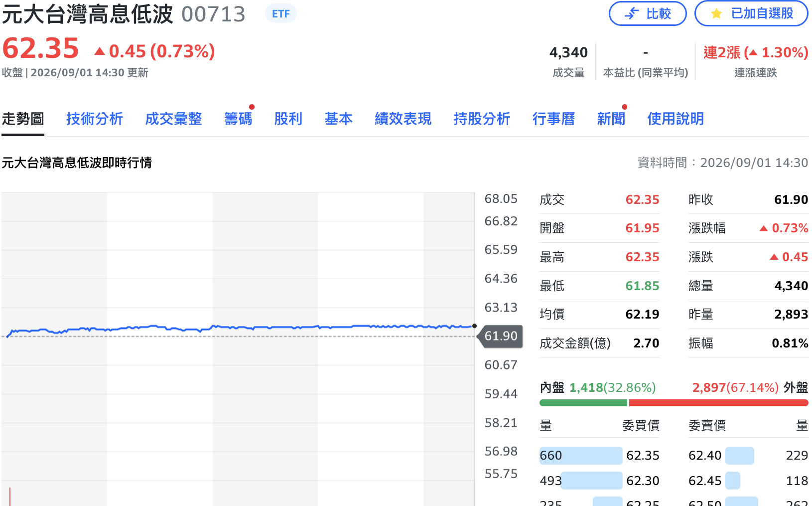
Task: Click the 漲跌幅 value 0.73%
Action: point(784,228)
